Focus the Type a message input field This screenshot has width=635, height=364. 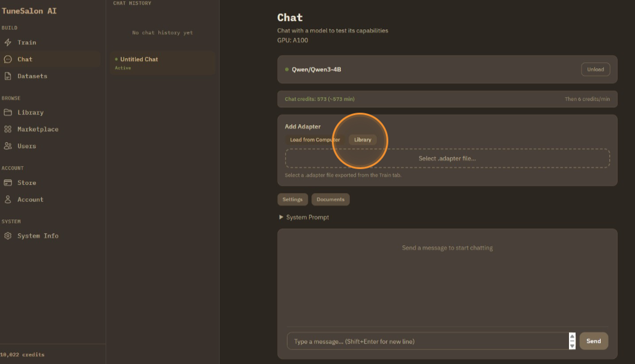[x=427, y=341]
